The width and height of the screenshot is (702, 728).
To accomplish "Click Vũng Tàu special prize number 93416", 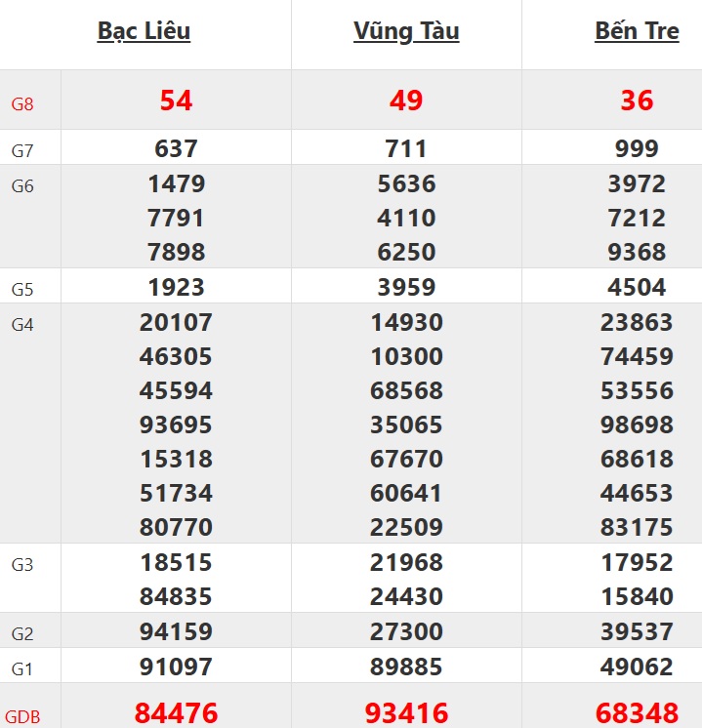I will pos(406,713).
